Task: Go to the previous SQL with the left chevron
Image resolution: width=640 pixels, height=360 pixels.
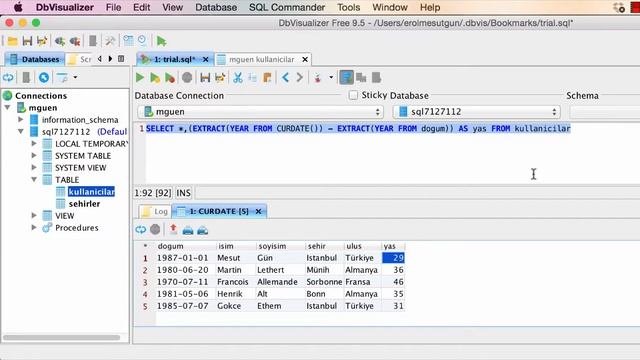Action: click(286, 77)
